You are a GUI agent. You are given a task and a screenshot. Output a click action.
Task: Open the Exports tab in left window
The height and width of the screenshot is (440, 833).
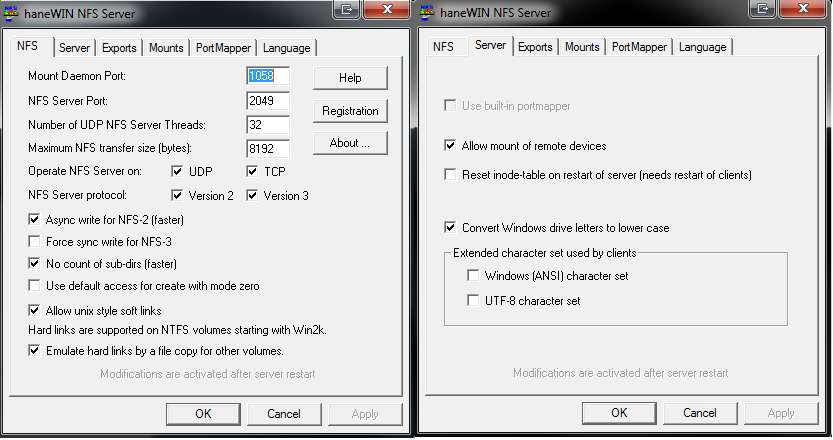[x=119, y=48]
